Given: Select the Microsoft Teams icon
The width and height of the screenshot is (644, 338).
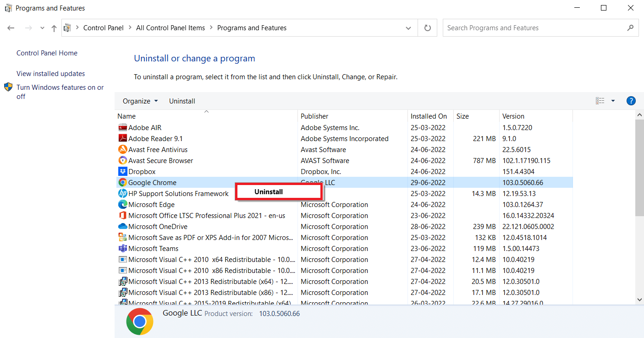Looking at the screenshot, I should [122, 249].
